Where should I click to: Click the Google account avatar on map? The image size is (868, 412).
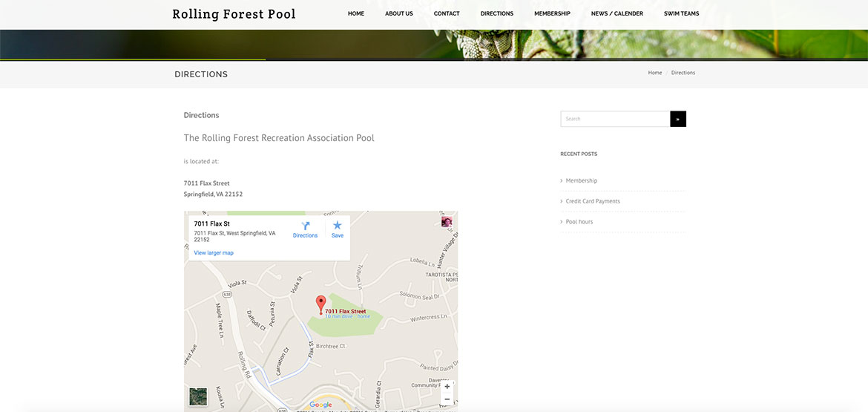446,222
